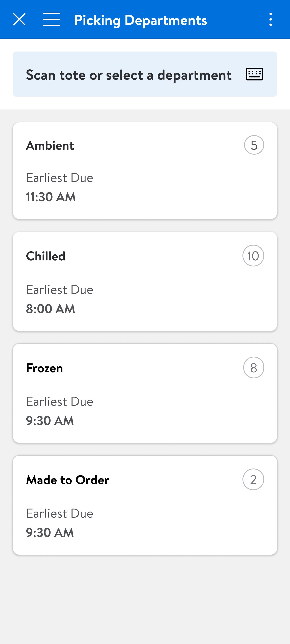The height and width of the screenshot is (644, 290).
Task: Tap the Frozen count badge showing 8
Action: click(254, 367)
